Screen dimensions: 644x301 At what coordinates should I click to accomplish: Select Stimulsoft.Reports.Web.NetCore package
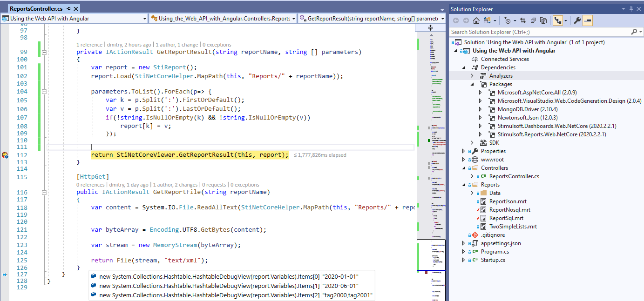pyautogui.click(x=552, y=134)
